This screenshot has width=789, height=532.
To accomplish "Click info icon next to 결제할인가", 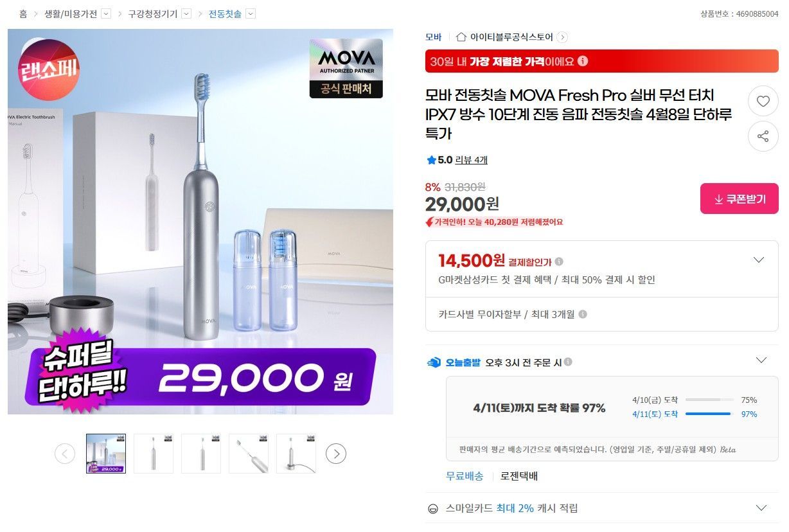I will click(559, 262).
